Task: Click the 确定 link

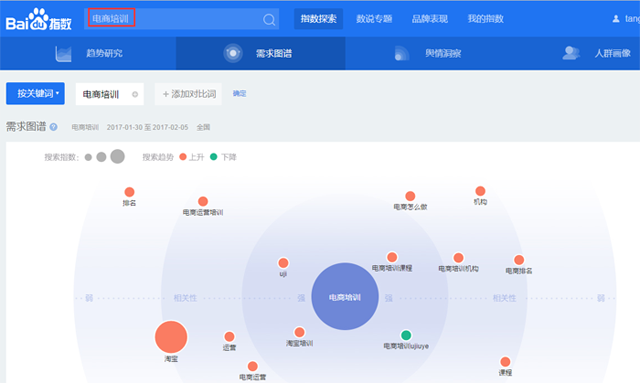Action: click(x=239, y=94)
